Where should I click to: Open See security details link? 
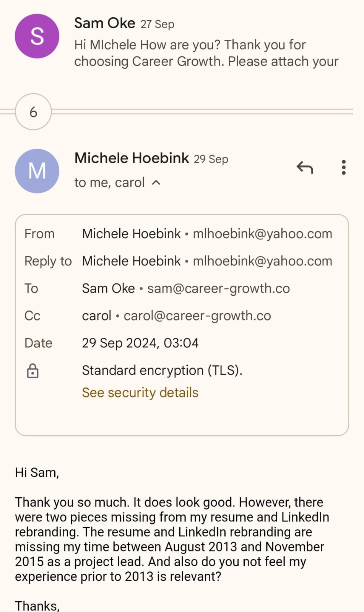(x=140, y=392)
